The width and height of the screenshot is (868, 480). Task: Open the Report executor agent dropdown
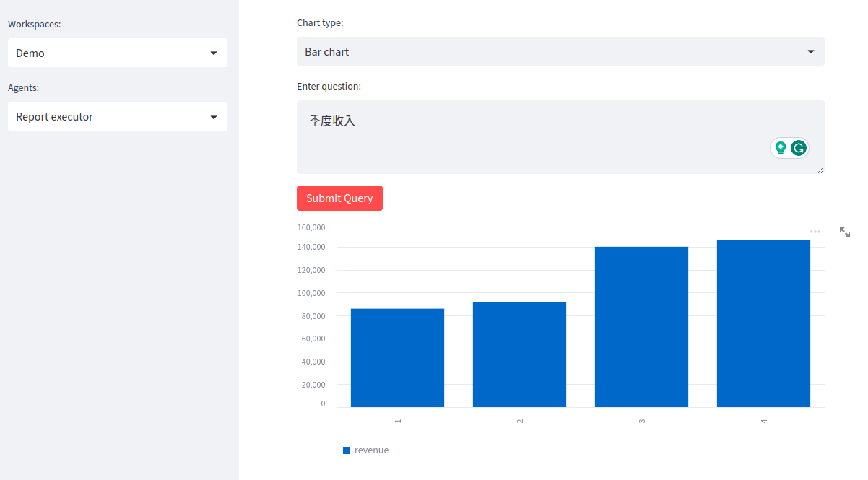[x=118, y=116]
